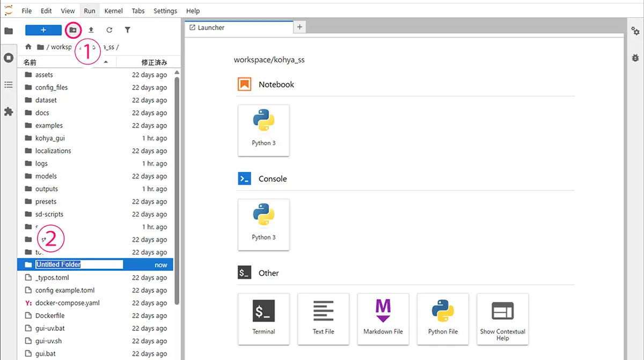Create a new Markdown File
The height and width of the screenshot is (360, 644).
(x=383, y=319)
